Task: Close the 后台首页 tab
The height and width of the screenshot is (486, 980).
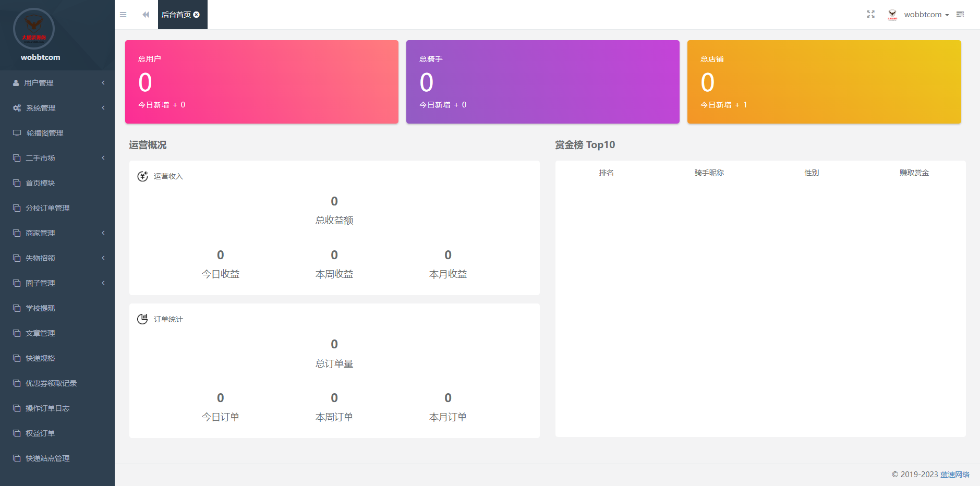Action: [197, 15]
